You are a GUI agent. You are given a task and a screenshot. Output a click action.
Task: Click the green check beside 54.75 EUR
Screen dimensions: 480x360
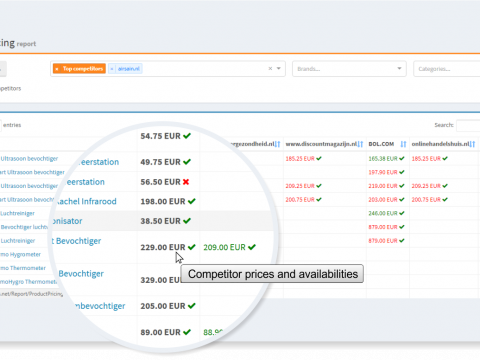click(x=187, y=136)
